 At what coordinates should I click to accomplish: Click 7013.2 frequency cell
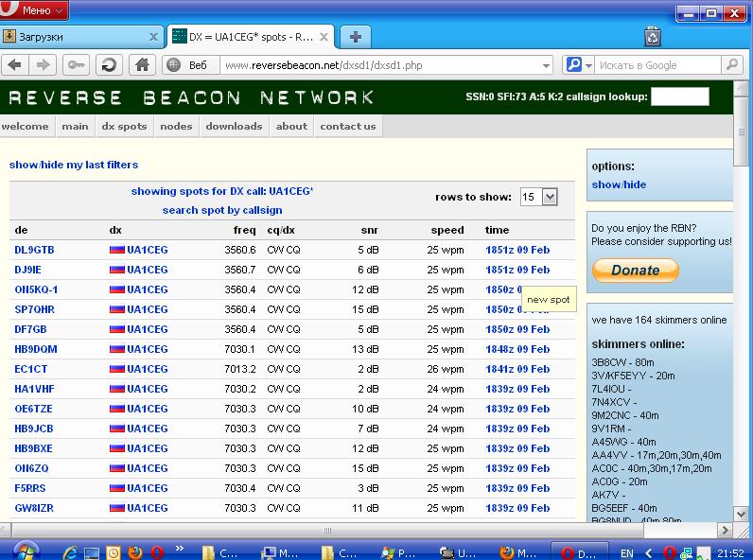point(240,369)
